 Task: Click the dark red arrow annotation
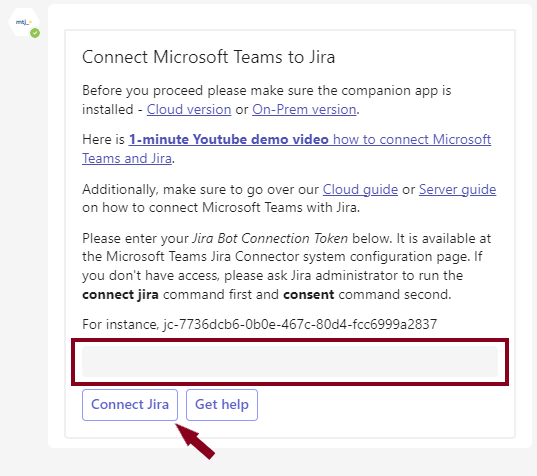pyautogui.click(x=195, y=441)
